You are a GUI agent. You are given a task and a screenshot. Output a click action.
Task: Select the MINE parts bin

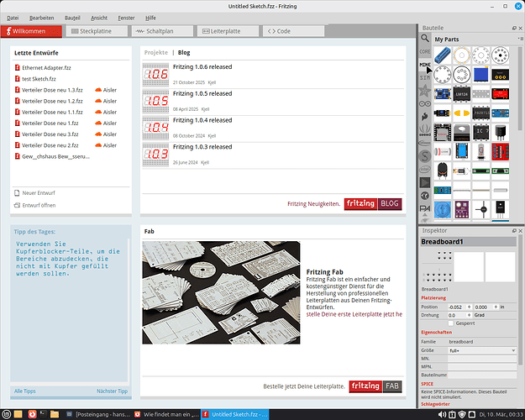[x=425, y=65]
